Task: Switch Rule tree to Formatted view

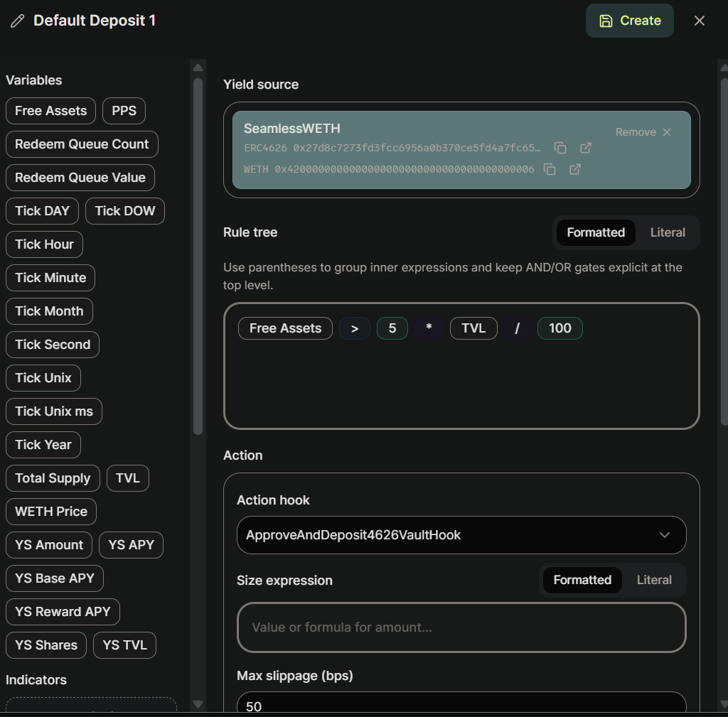Action: tap(596, 232)
